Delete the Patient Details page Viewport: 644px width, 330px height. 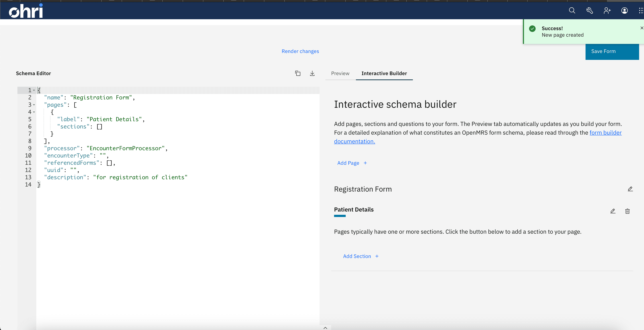[627, 211]
